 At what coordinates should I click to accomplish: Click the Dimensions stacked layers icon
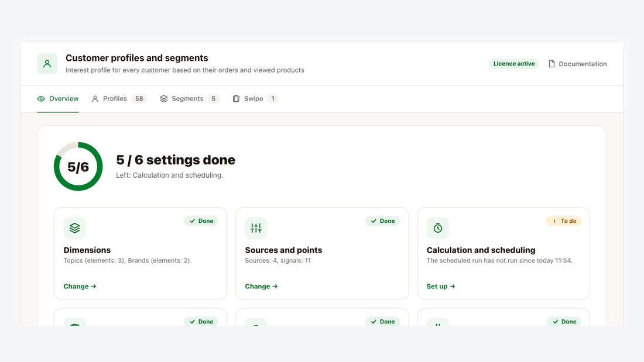click(75, 228)
